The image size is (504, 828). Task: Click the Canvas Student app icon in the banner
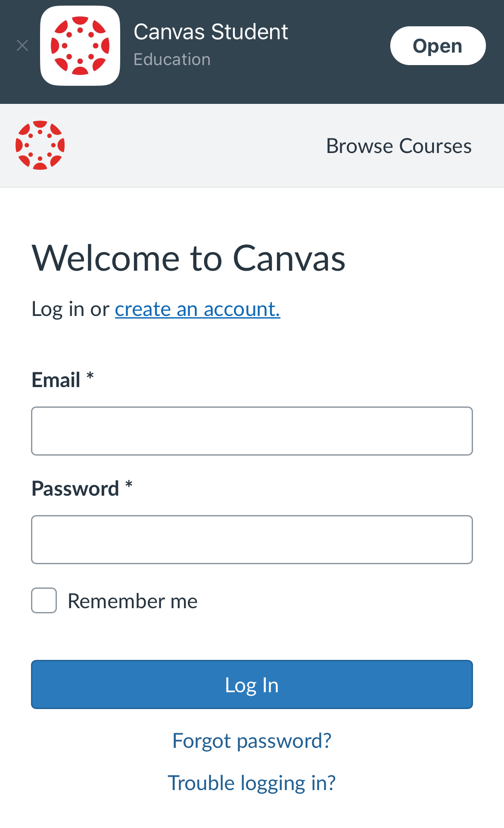[x=80, y=45]
